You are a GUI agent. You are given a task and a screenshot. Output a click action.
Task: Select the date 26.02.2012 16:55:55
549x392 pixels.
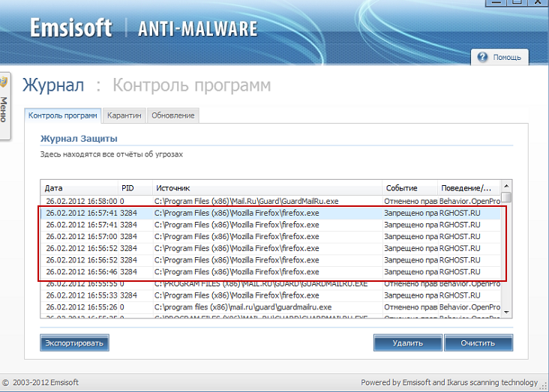(82, 284)
